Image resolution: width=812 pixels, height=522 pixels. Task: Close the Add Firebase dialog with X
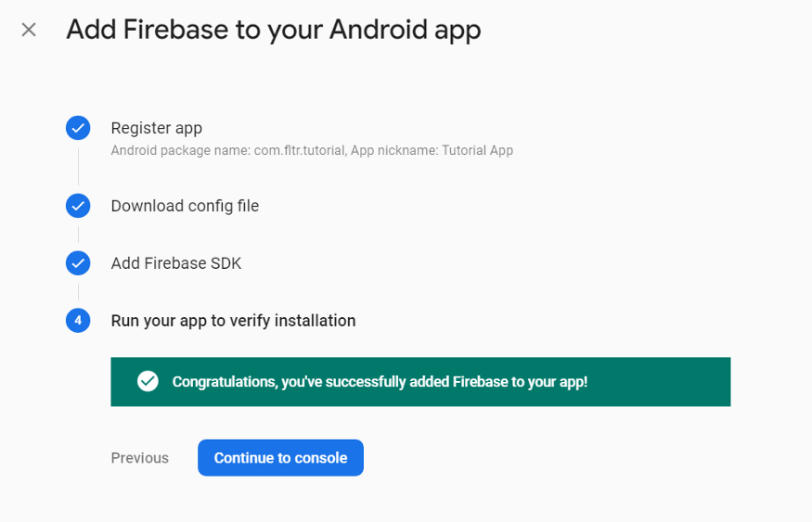(29, 30)
